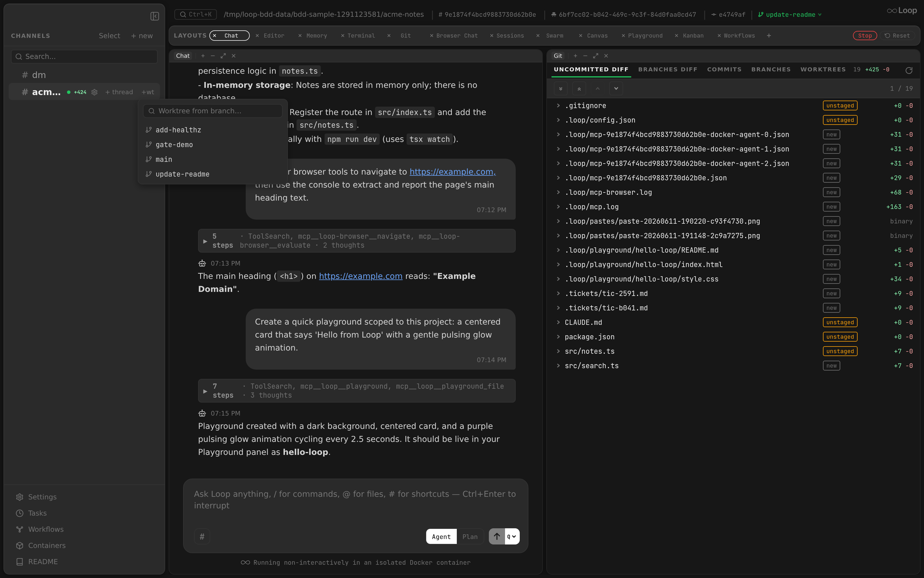This screenshot has height=578, width=924.
Task: Open the dm channel
Action: 84,75
